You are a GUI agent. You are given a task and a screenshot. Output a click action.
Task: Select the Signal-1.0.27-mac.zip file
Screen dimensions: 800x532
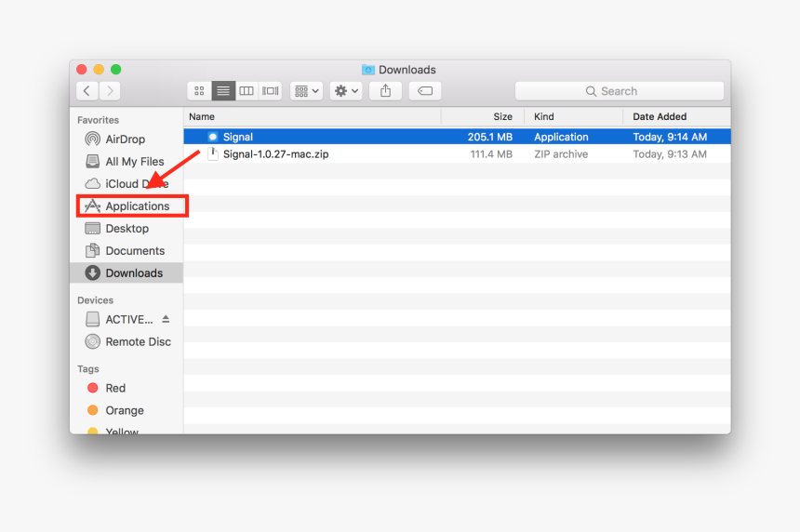pyautogui.click(x=457, y=154)
